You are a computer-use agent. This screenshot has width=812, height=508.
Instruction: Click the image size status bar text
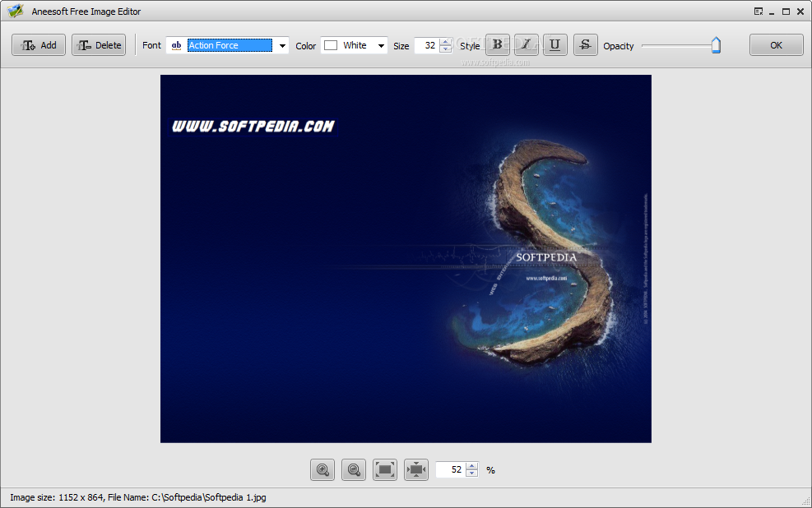pyautogui.click(x=137, y=497)
